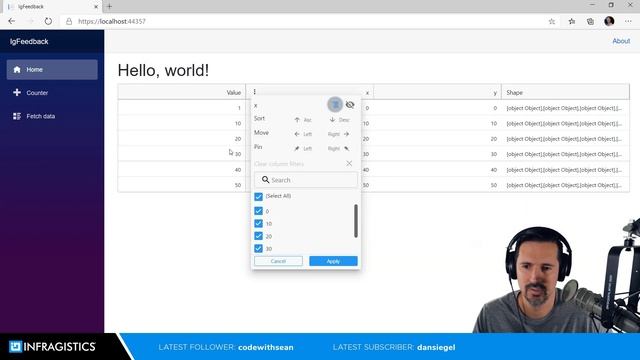This screenshot has width=640, height=360.
Task: Open the x column options menu (three dots)
Action: click(254, 92)
